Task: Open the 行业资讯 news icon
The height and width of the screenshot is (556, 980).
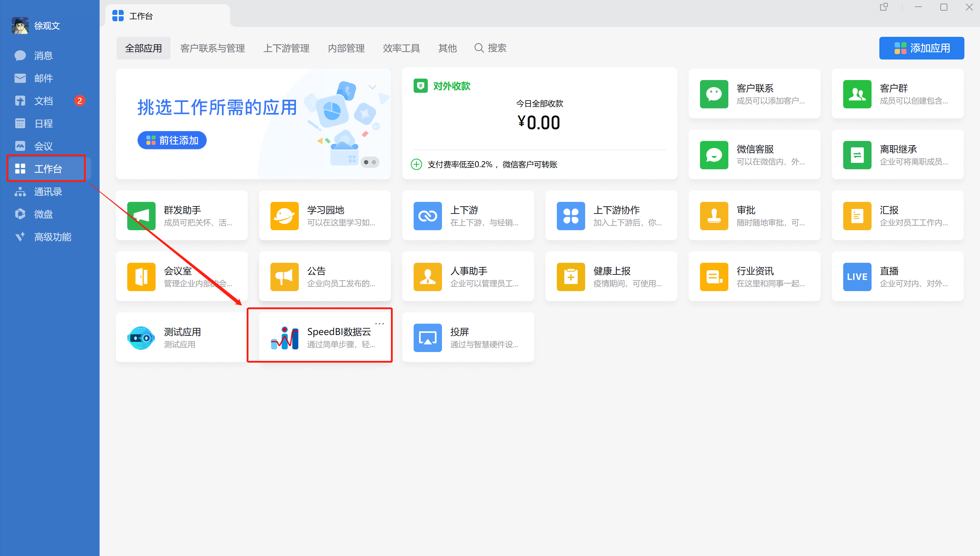Action: [714, 277]
